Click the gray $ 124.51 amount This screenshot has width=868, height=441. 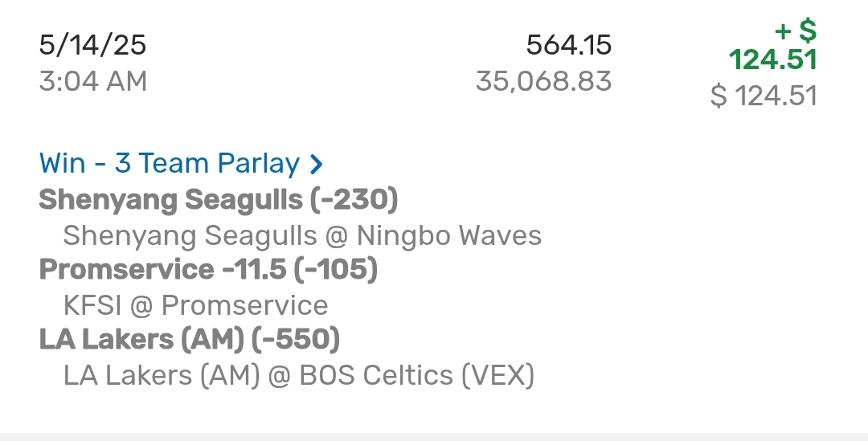(764, 96)
